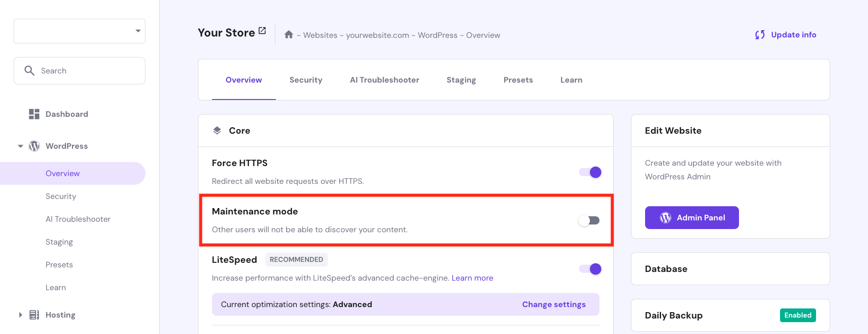Switch to the Security tab
868x334 pixels.
(305, 79)
